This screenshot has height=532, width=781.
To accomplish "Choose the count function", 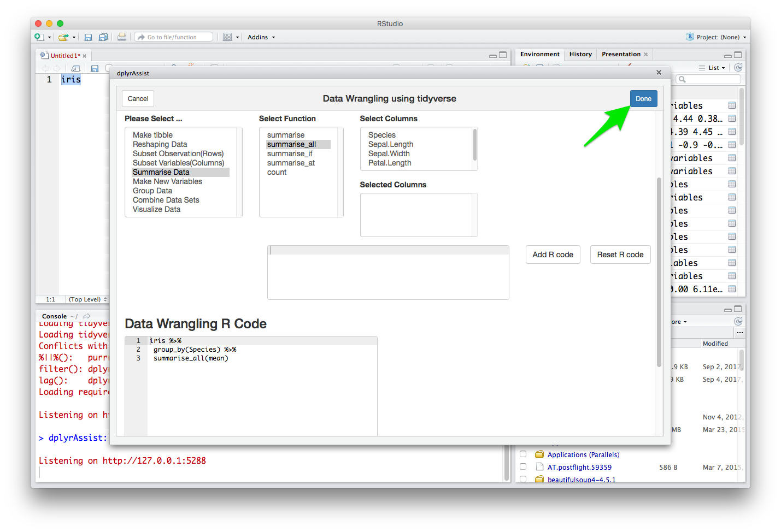I will [298, 172].
